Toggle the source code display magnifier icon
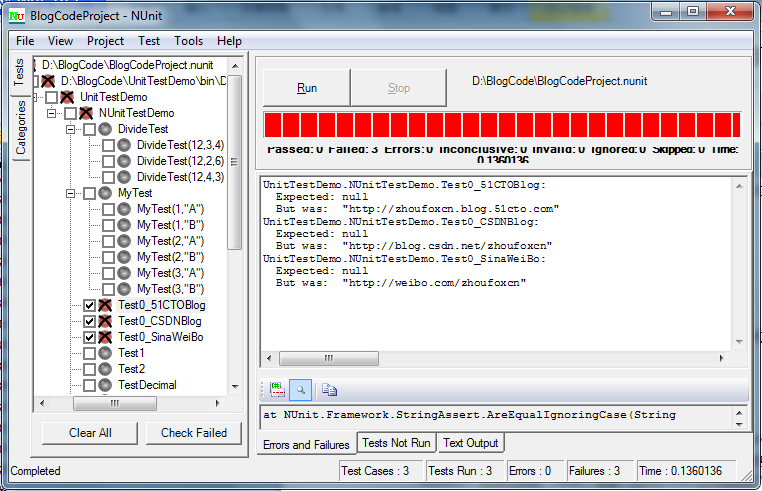This screenshot has height=491, width=762. (x=301, y=390)
